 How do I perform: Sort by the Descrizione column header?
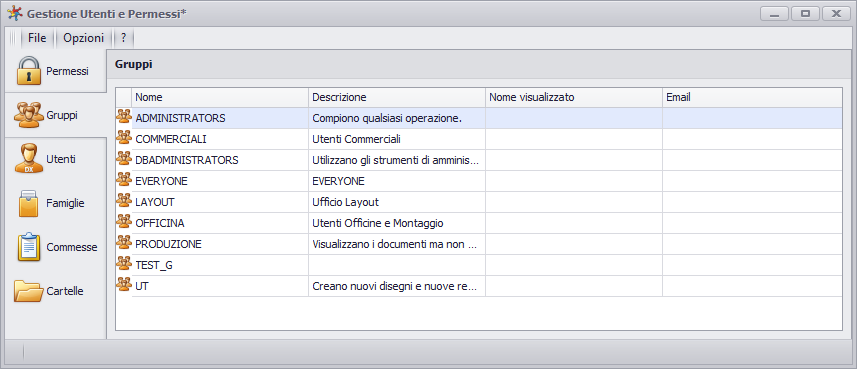(397, 97)
